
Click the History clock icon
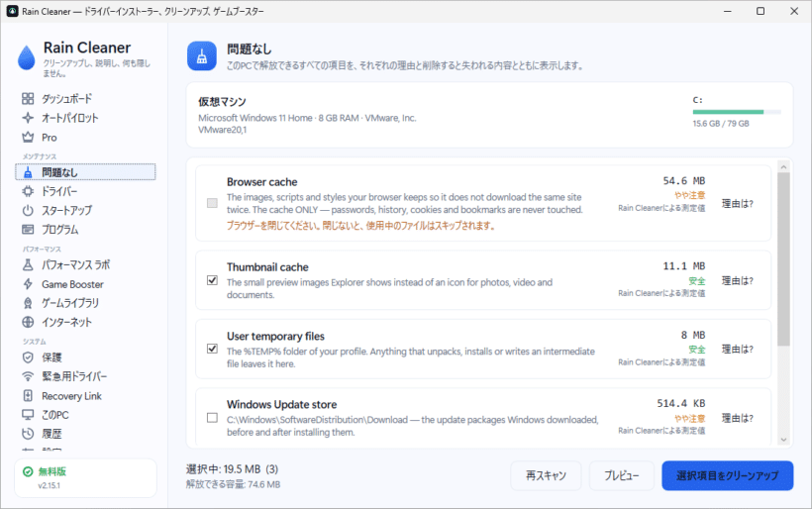[28, 434]
